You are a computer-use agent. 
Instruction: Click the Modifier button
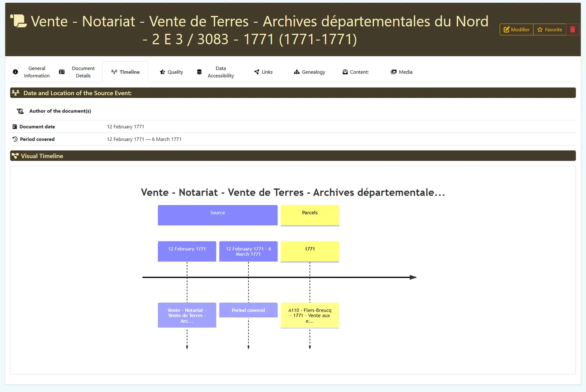click(x=516, y=30)
